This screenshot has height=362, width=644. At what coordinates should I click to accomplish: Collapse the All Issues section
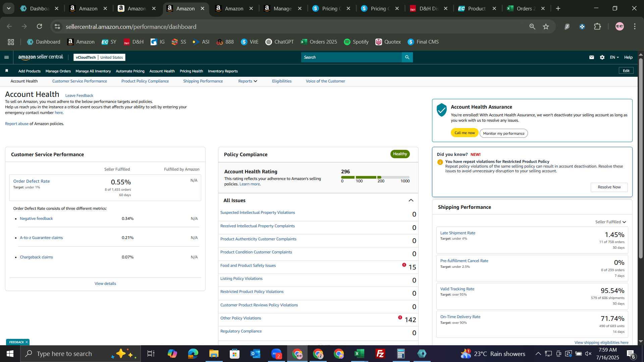coord(411,200)
